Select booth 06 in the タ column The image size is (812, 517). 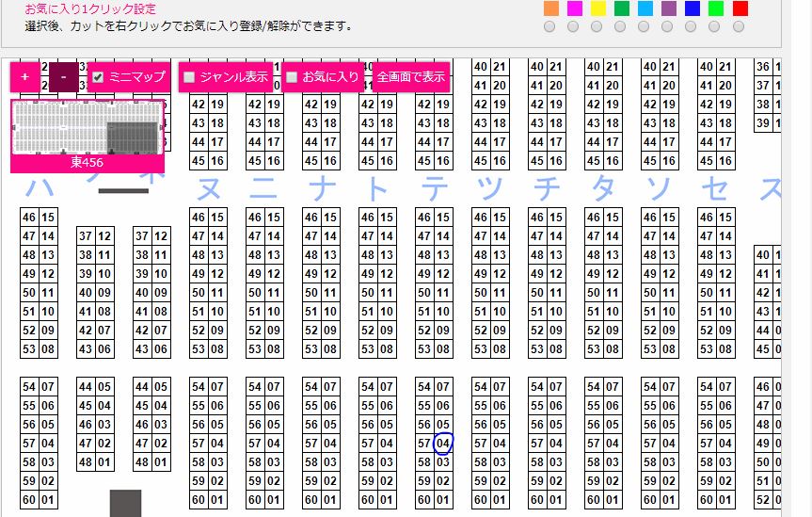(613, 406)
